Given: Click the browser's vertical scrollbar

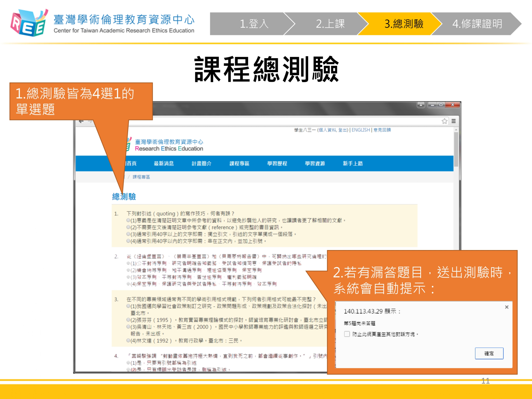Looking at the screenshot, I should [x=456, y=150].
